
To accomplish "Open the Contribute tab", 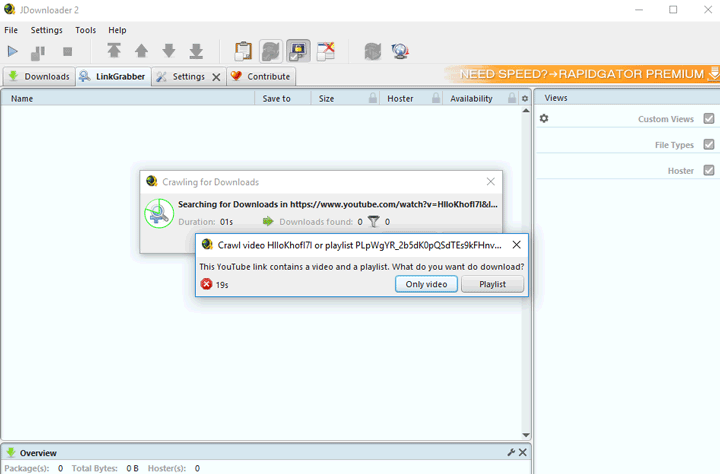I will [x=261, y=76].
